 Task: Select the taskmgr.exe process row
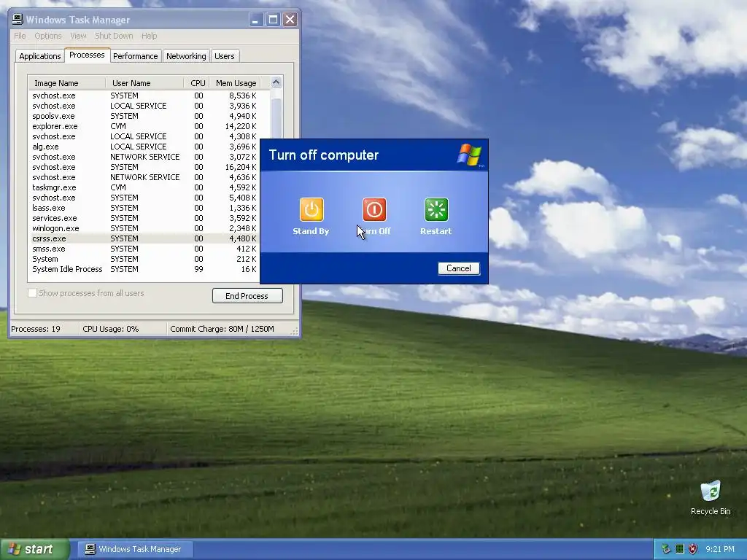click(x=144, y=187)
